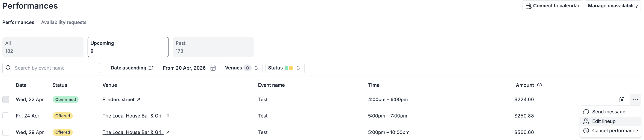Click the yellow status color dot

pyautogui.click(x=291, y=68)
